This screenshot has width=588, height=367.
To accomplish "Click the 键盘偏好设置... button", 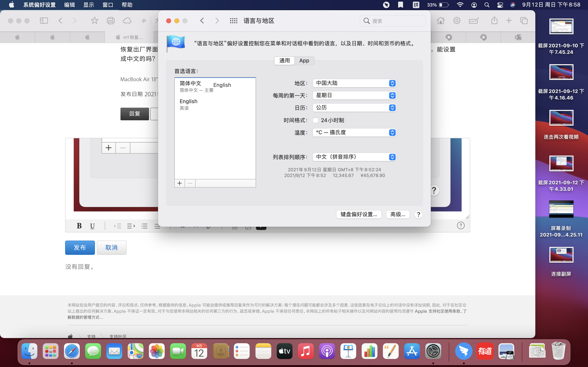I will [x=359, y=214].
